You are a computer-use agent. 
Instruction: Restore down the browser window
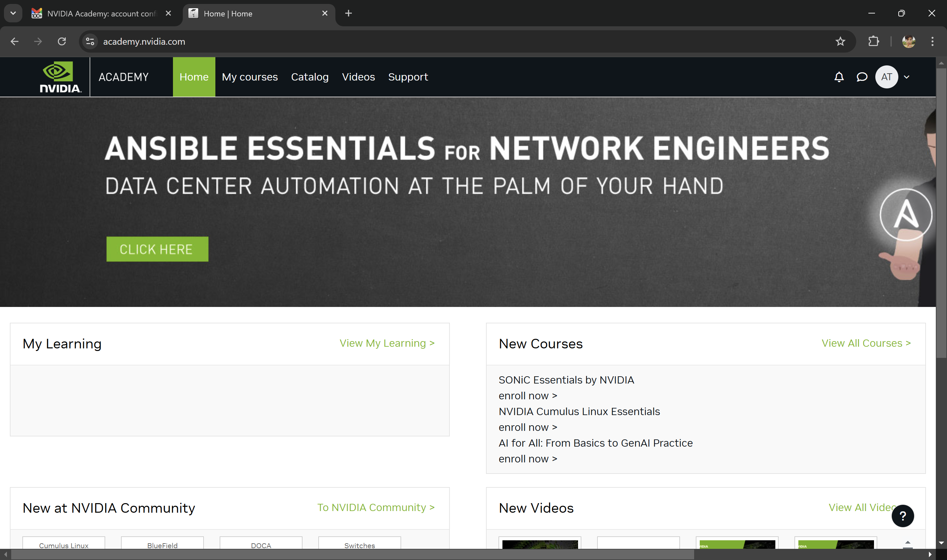tap(901, 13)
